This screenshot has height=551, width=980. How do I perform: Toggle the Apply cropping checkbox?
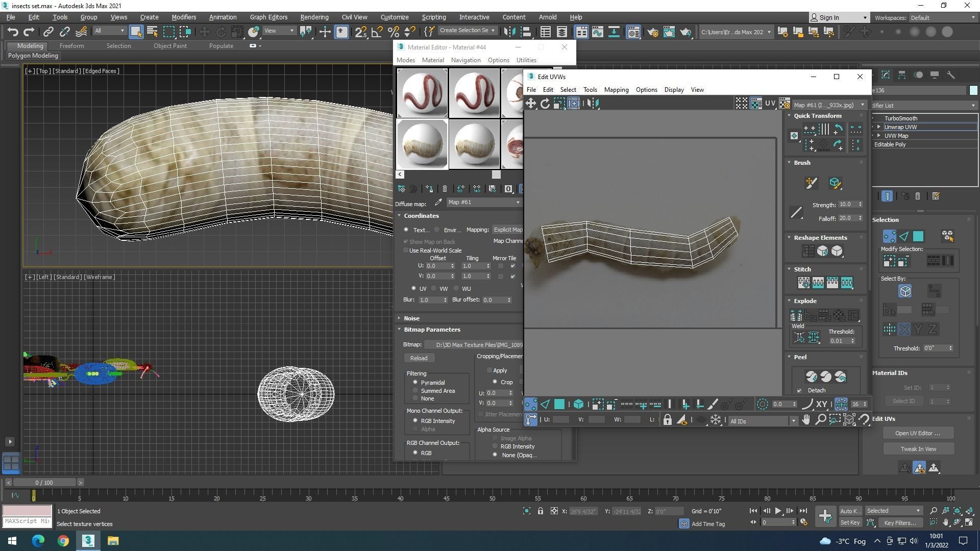coord(489,370)
